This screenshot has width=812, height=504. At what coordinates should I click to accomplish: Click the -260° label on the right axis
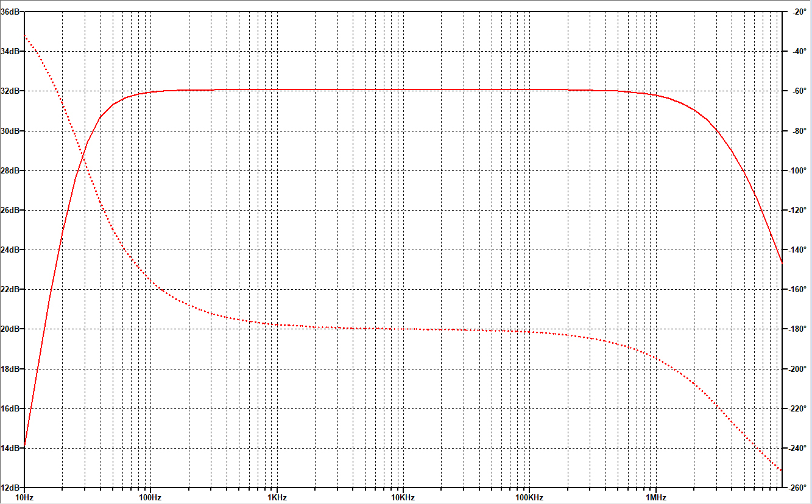click(x=797, y=488)
